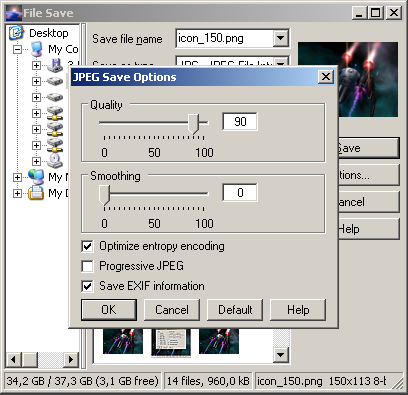Click the Default button

235,310
